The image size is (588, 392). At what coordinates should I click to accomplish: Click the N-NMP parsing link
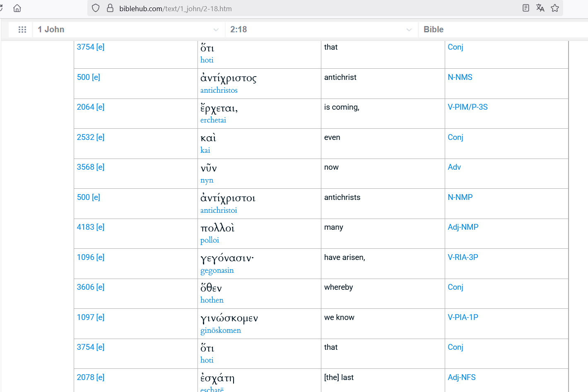460,197
